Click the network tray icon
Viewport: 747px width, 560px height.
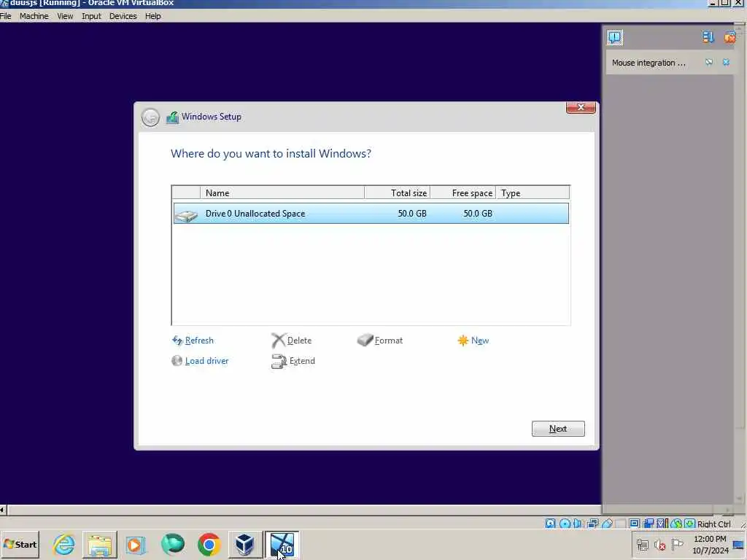point(643,545)
